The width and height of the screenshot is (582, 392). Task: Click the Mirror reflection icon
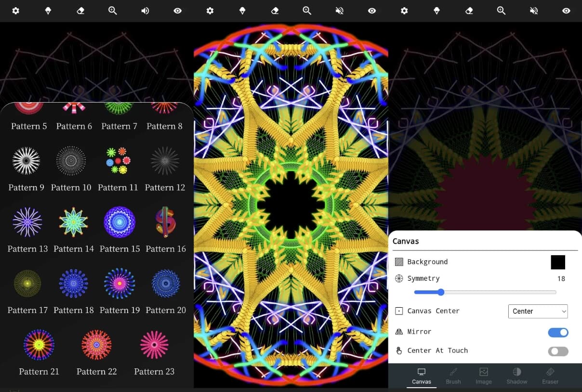coord(398,331)
